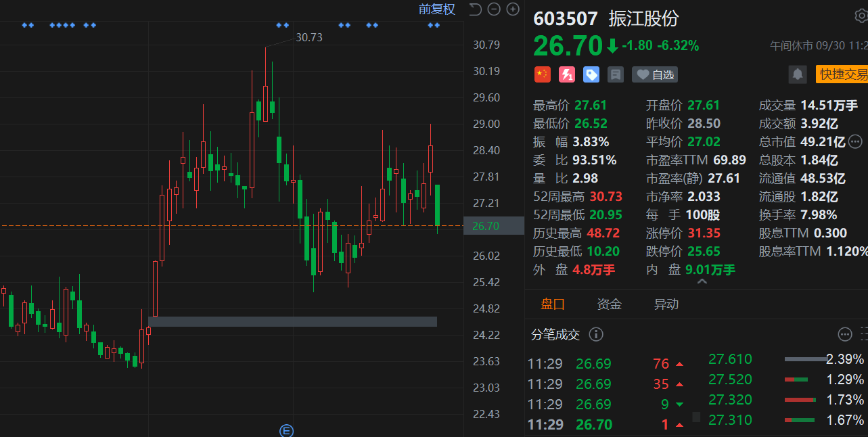
Task: Show info for 分笔成交 section
Action: pyautogui.click(x=596, y=334)
